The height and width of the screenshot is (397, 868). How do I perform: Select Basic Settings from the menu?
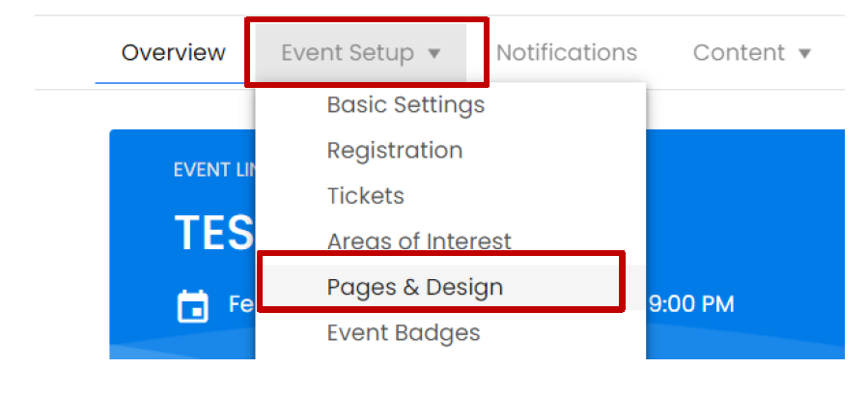click(406, 104)
